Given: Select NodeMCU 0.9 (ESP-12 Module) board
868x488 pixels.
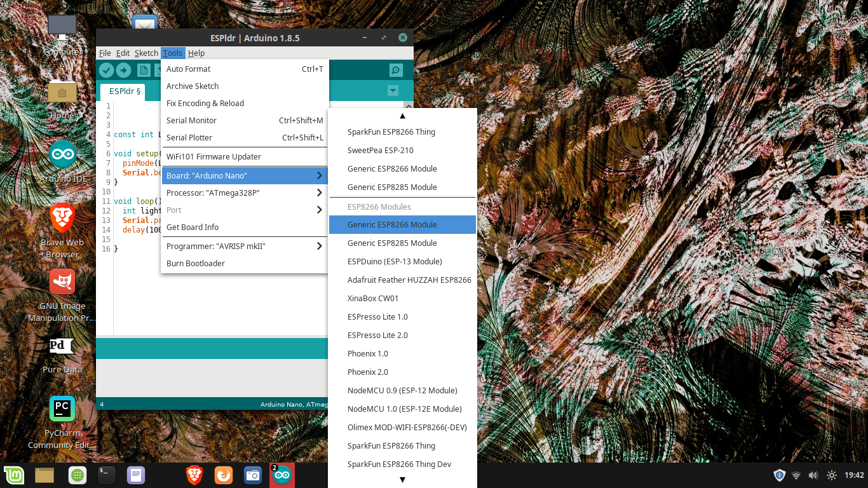Looking at the screenshot, I should click(x=402, y=390).
